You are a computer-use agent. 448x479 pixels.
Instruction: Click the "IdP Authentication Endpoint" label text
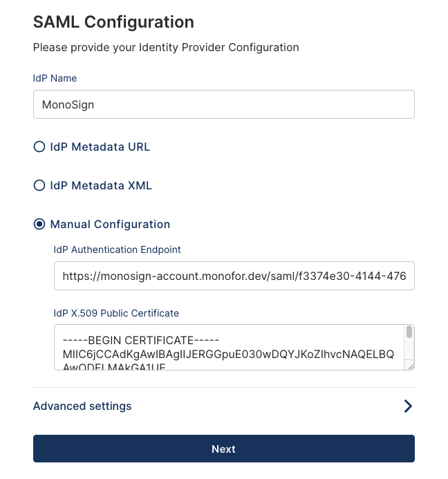pyautogui.click(x=117, y=250)
